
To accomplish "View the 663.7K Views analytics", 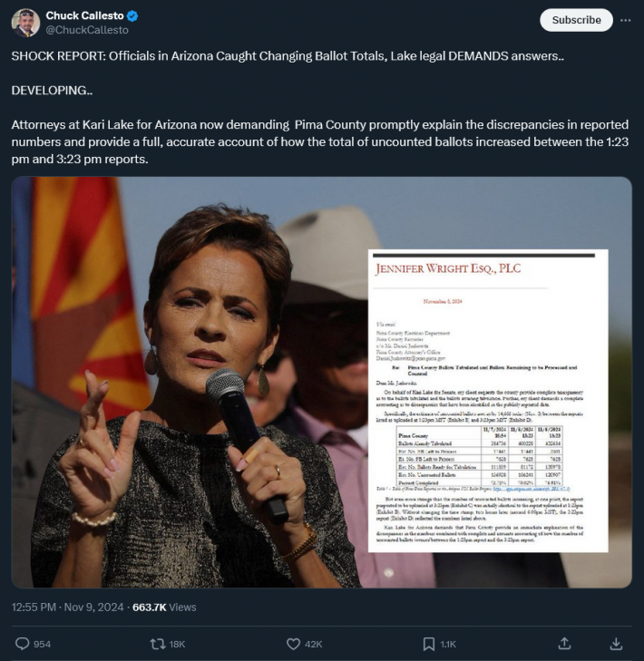I will (164, 607).
